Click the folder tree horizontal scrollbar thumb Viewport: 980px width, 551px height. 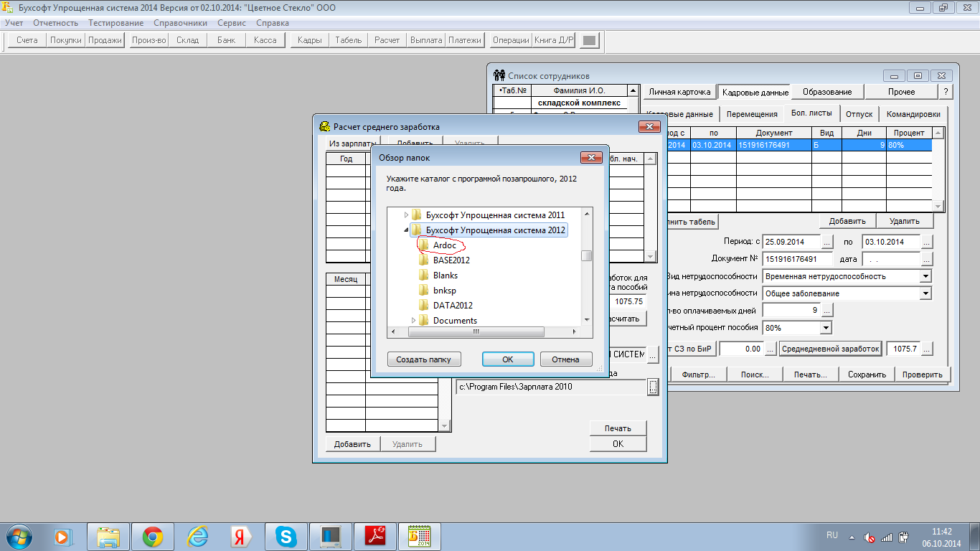(475, 332)
